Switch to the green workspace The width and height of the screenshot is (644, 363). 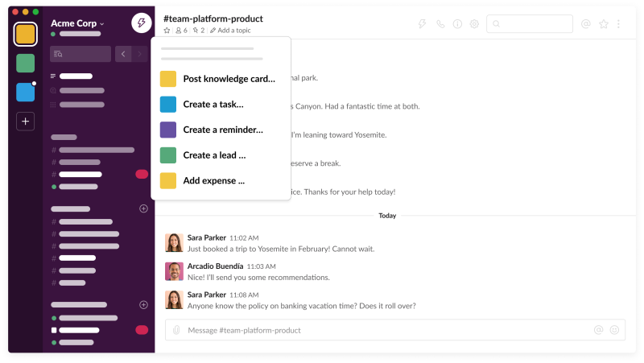click(x=26, y=64)
